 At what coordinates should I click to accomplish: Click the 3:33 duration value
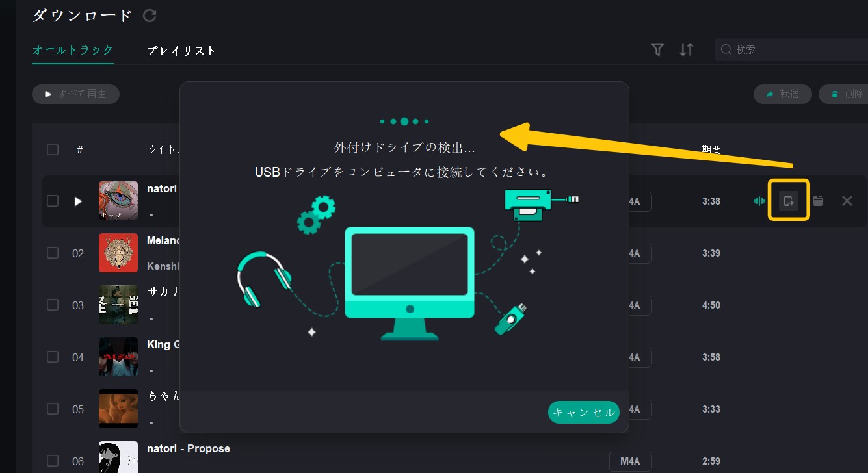tap(711, 409)
